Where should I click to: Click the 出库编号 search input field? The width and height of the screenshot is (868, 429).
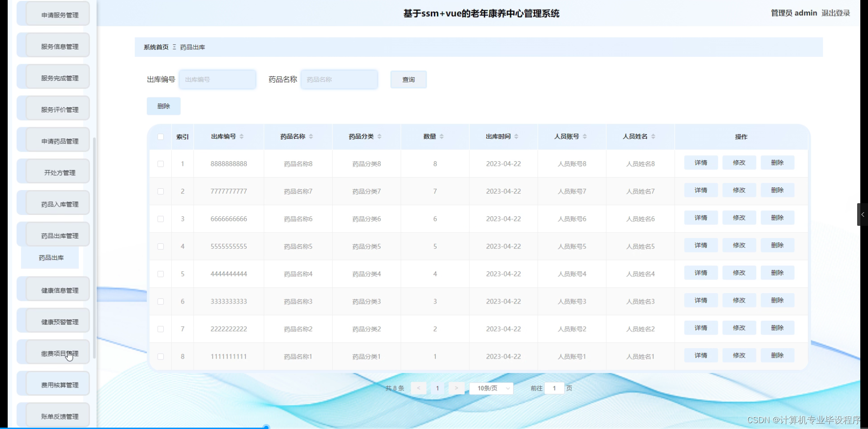217,79
